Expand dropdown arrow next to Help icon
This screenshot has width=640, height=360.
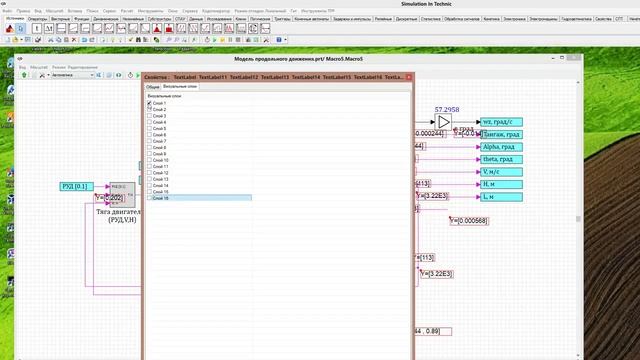click(x=285, y=40)
